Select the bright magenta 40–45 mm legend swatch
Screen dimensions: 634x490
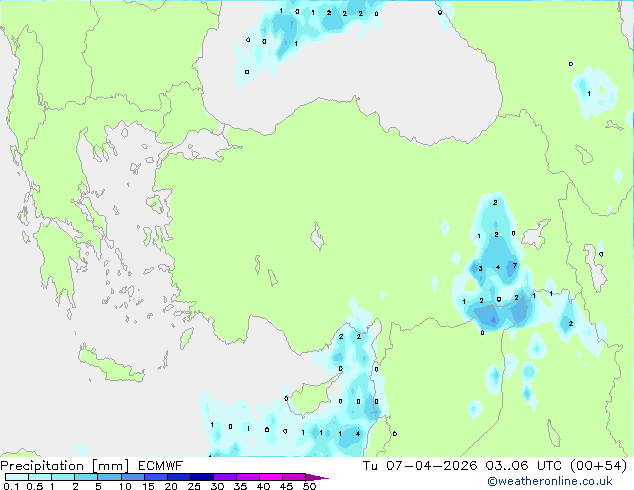(271, 477)
